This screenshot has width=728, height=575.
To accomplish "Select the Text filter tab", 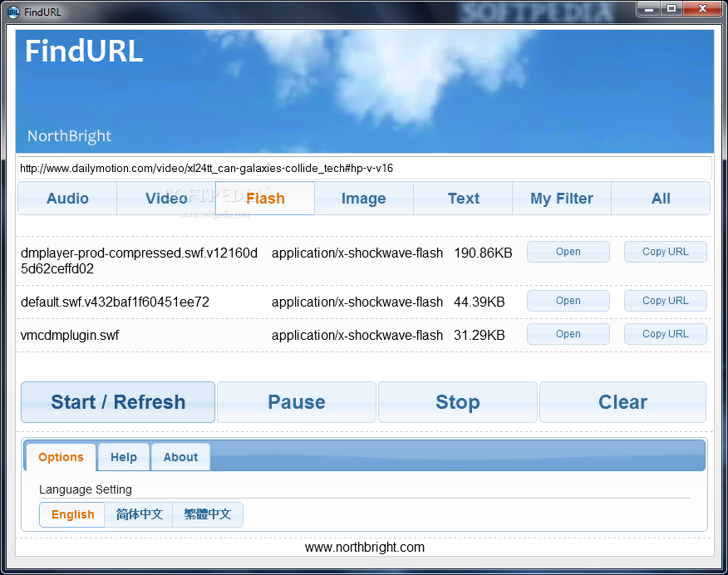I will (x=463, y=198).
